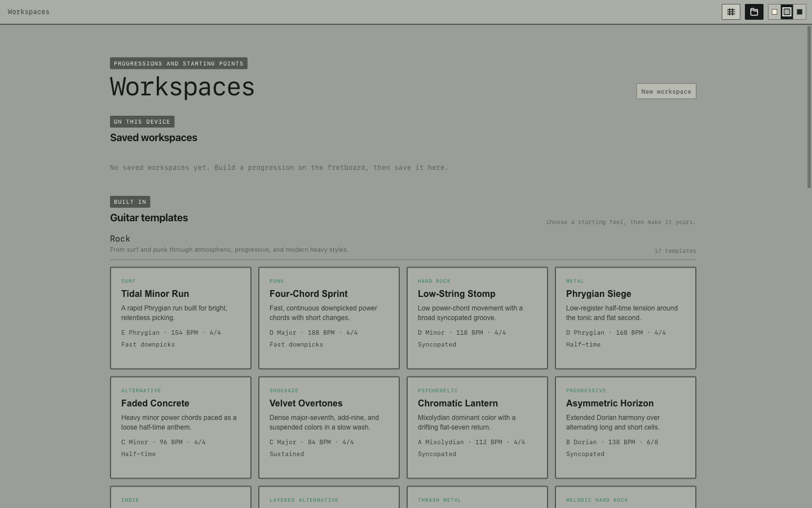Select the dark theme swatch
Image resolution: width=812 pixels, height=508 pixels.
coord(800,12)
